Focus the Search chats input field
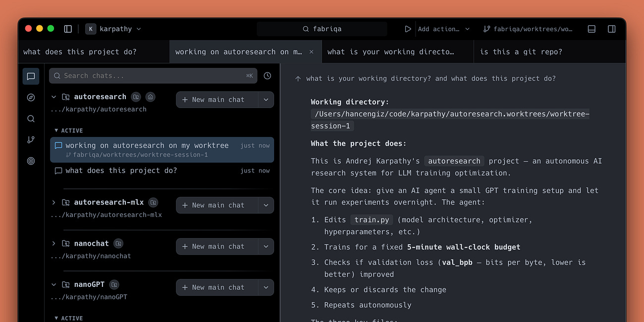The height and width of the screenshot is (322, 644). pyautogui.click(x=153, y=76)
